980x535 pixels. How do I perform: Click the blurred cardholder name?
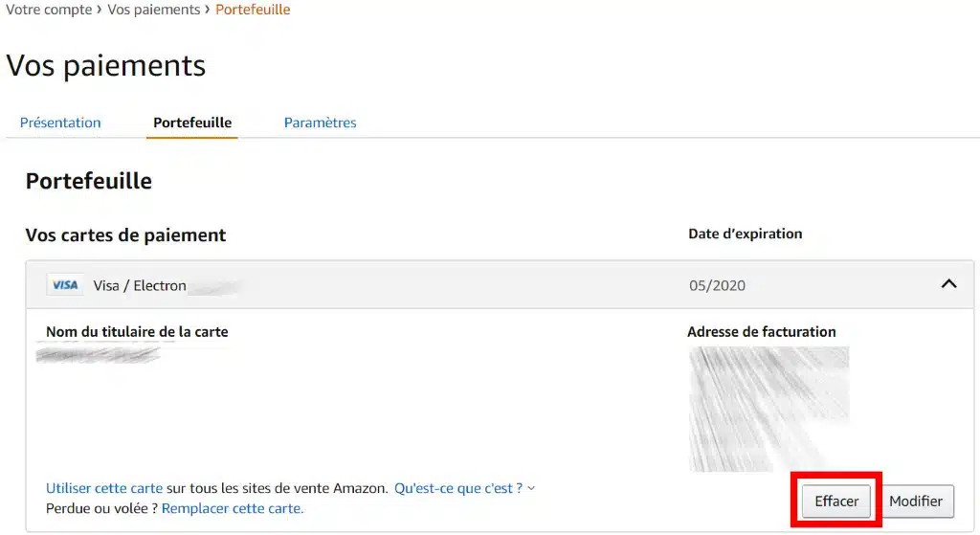[99, 354]
